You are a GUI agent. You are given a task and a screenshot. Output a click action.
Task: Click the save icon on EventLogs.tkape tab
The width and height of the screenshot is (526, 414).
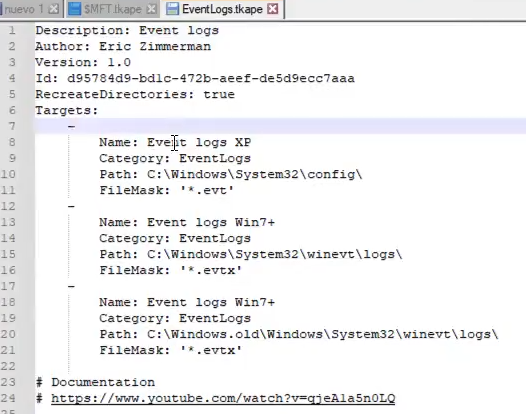tap(172, 9)
